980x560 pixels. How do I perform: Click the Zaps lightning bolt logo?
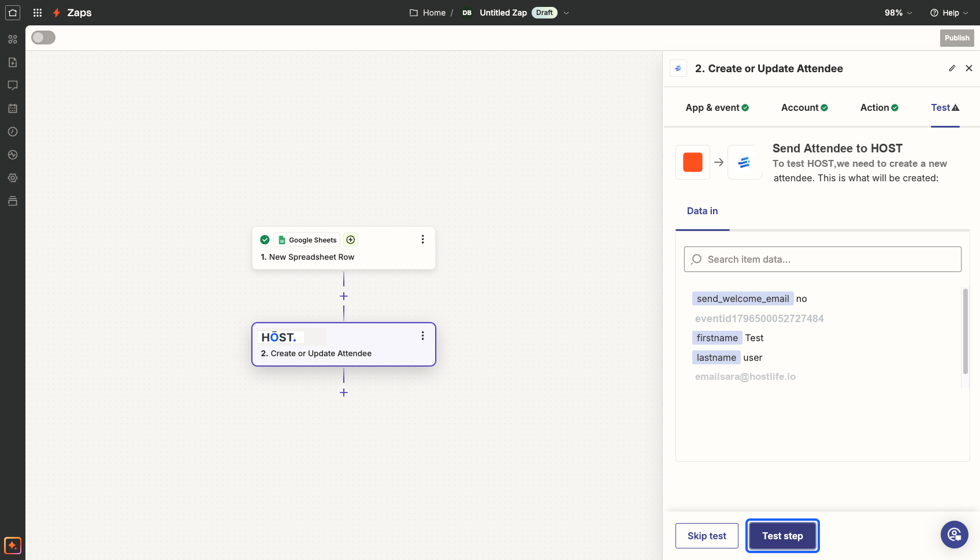pyautogui.click(x=57, y=13)
